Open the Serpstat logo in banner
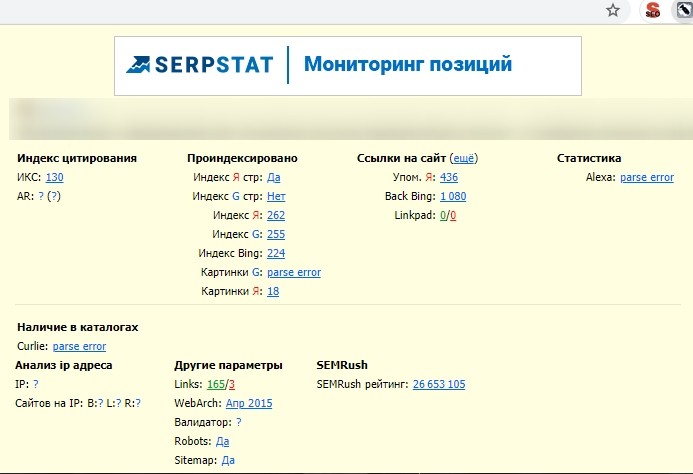The width and height of the screenshot is (693, 474). point(199,65)
